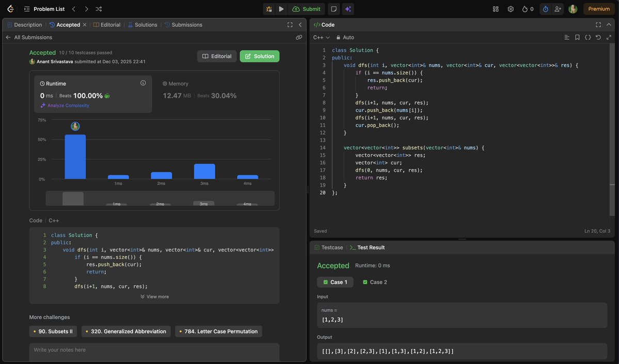619x364 pixels.
Task: Click the tallest runtime distribution bar
Action: point(75,157)
